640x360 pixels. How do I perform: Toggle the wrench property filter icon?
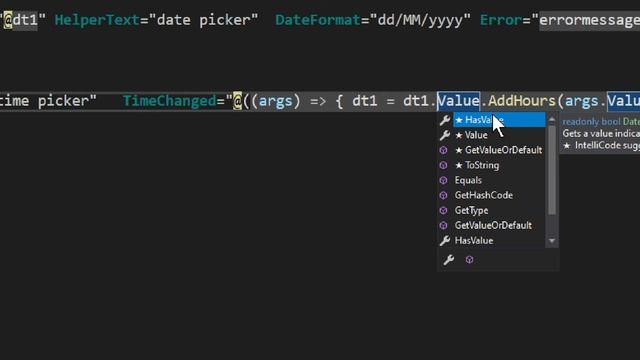pyautogui.click(x=449, y=260)
